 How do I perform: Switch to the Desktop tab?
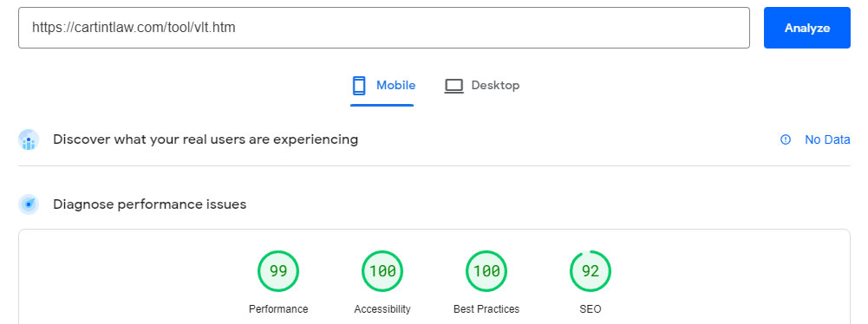[x=482, y=87]
